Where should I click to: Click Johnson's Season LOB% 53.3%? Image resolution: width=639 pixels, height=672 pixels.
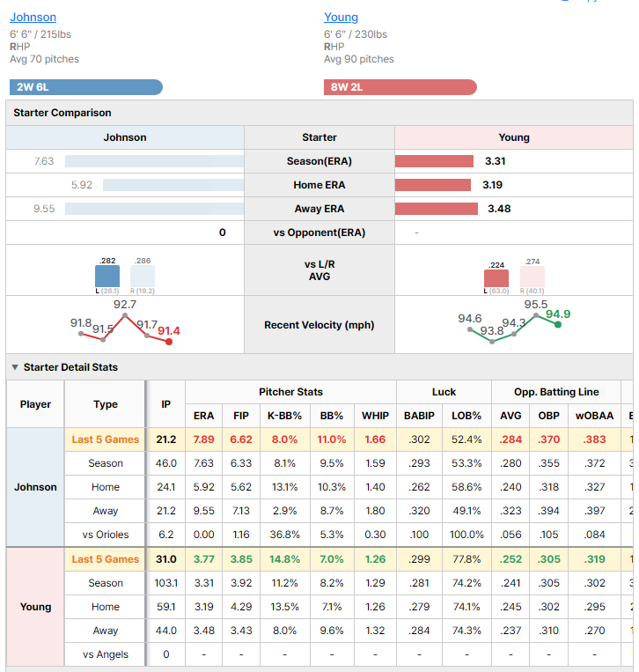coord(466,463)
